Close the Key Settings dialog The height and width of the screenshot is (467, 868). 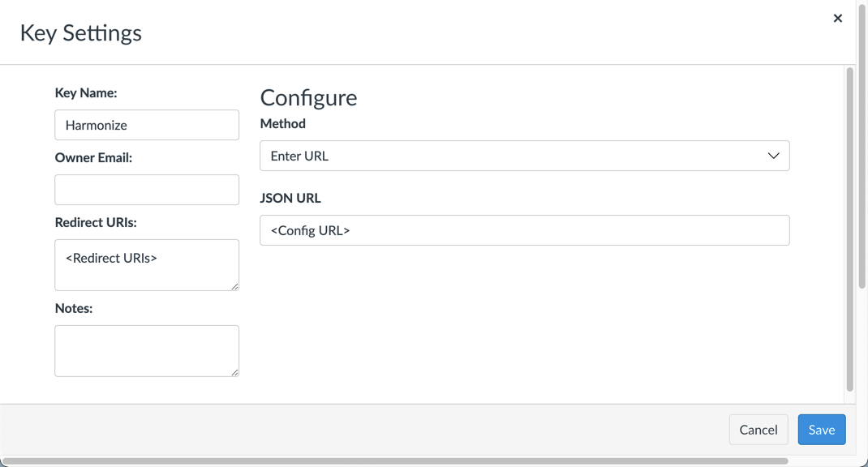837,18
